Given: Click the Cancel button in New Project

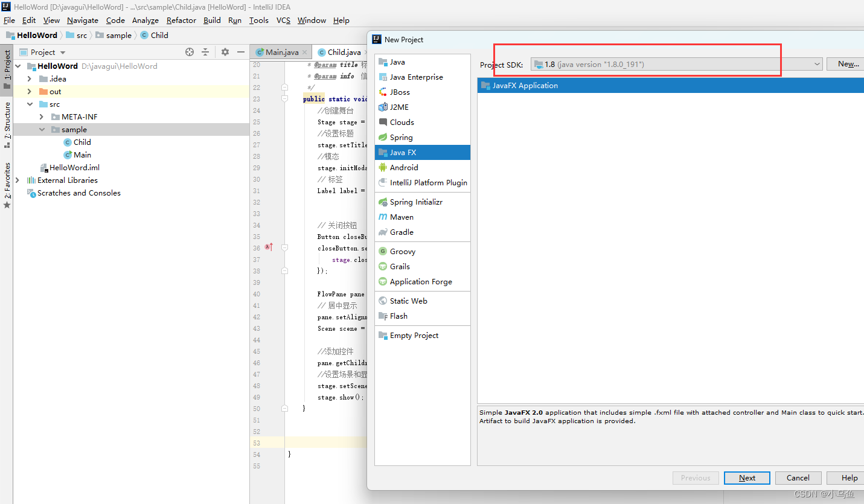Looking at the screenshot, I should coord(798,478).
